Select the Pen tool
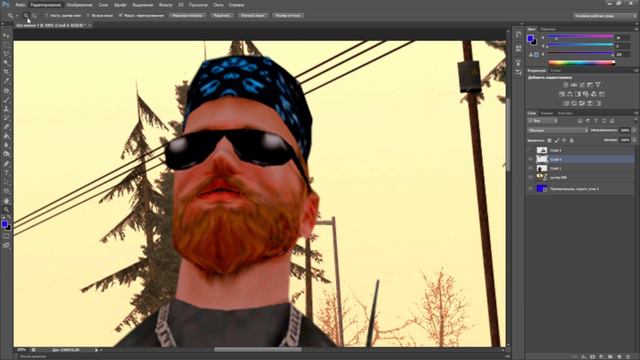This screenshot has height=360, width=640. (6, 163)
